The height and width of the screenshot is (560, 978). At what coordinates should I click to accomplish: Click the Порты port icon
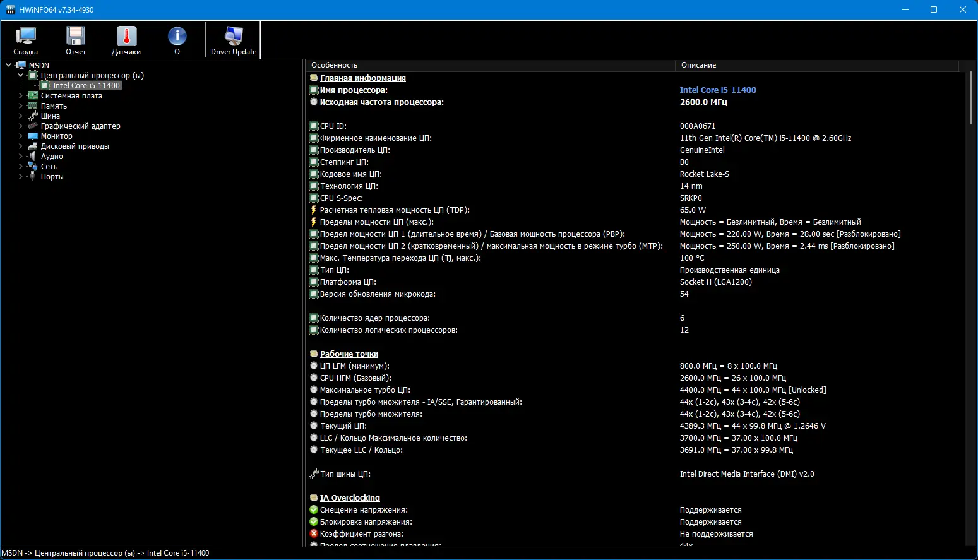[33, 176]
